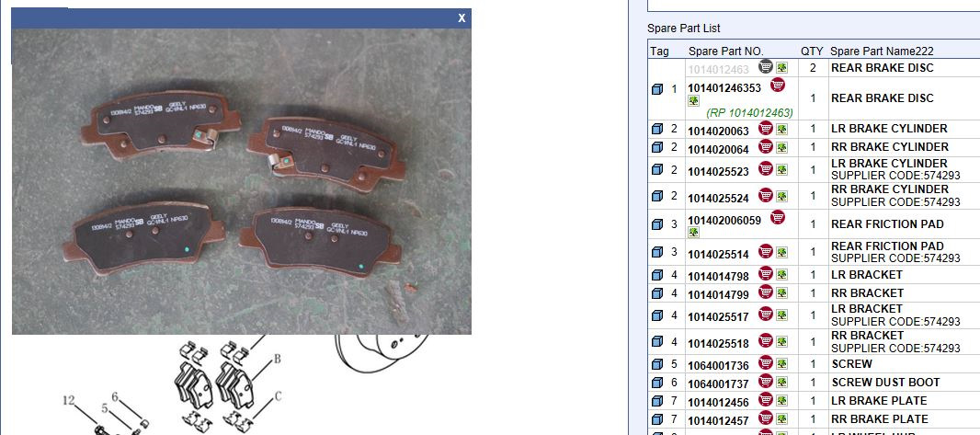Add LR BRACKET 1014014798 to cart
This screenshot has height=435, width=980.
[x=766, y=273]
